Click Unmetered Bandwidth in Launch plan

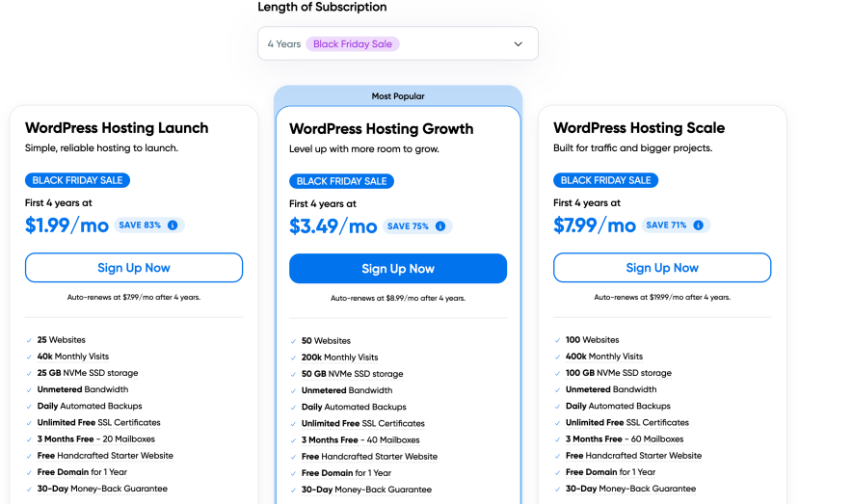click(83, 389)
